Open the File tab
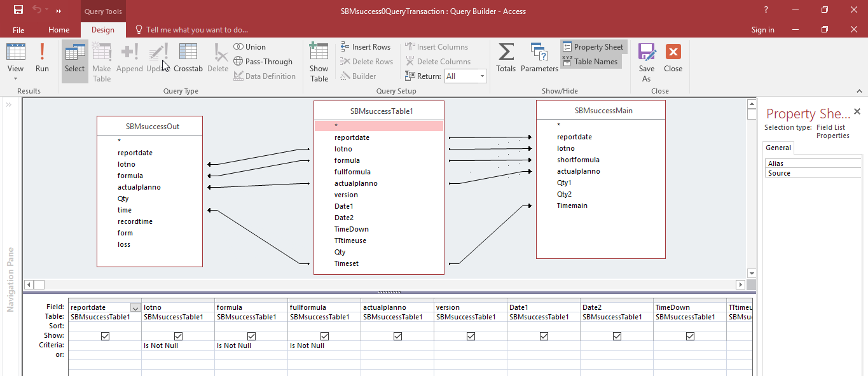Viewport: 868px width, 376px height. 18,30
